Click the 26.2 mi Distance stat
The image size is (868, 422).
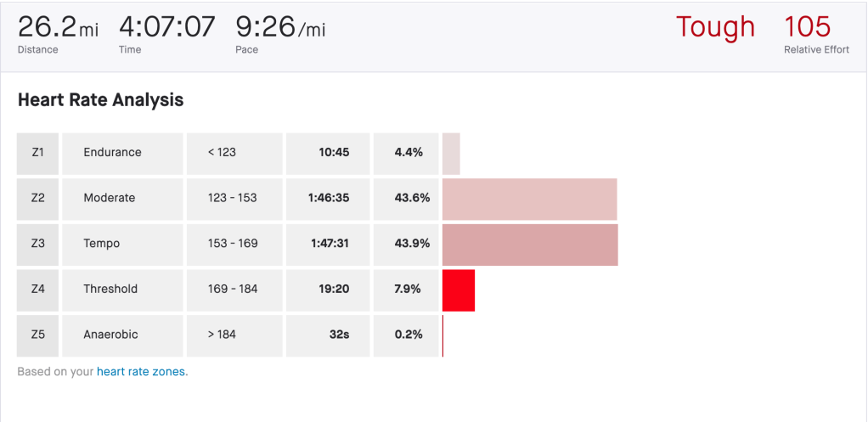(58, 29)
